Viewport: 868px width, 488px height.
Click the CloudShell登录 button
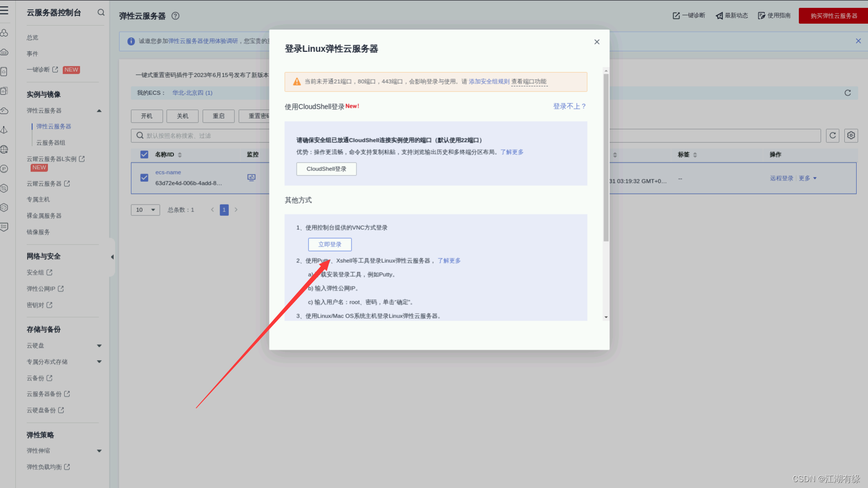point(326,169)
